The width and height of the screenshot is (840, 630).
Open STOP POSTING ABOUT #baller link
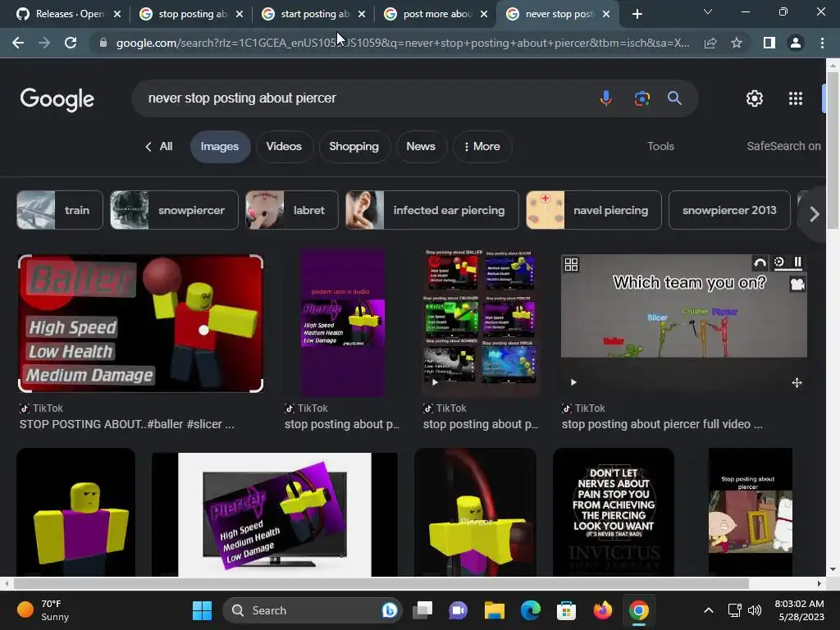coord(127,424)
